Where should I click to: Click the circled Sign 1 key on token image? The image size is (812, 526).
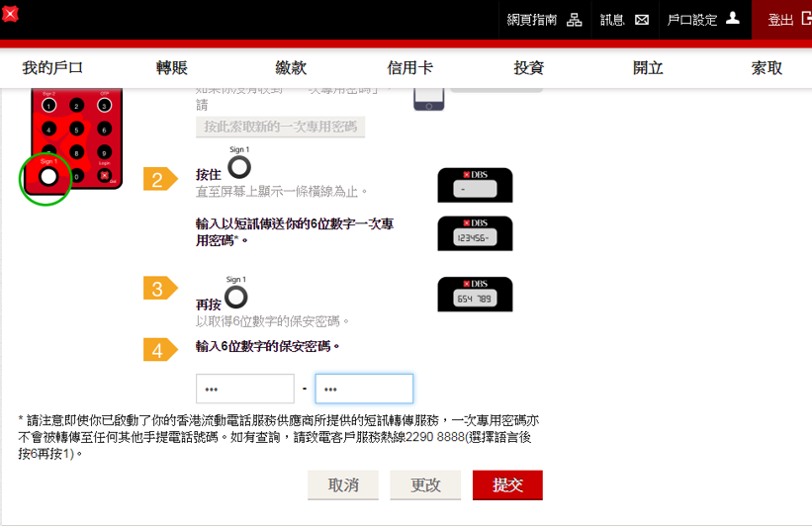(x=45, y=178)
